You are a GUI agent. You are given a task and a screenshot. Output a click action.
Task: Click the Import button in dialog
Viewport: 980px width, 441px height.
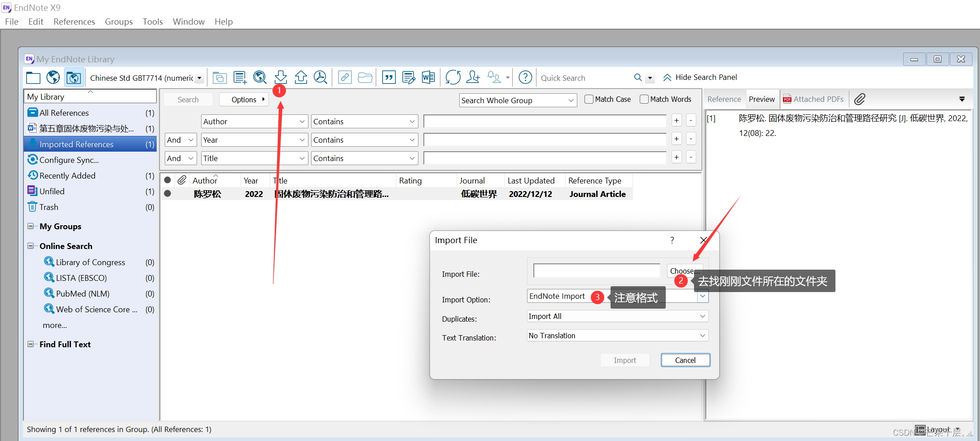click(x=625, y=360)
